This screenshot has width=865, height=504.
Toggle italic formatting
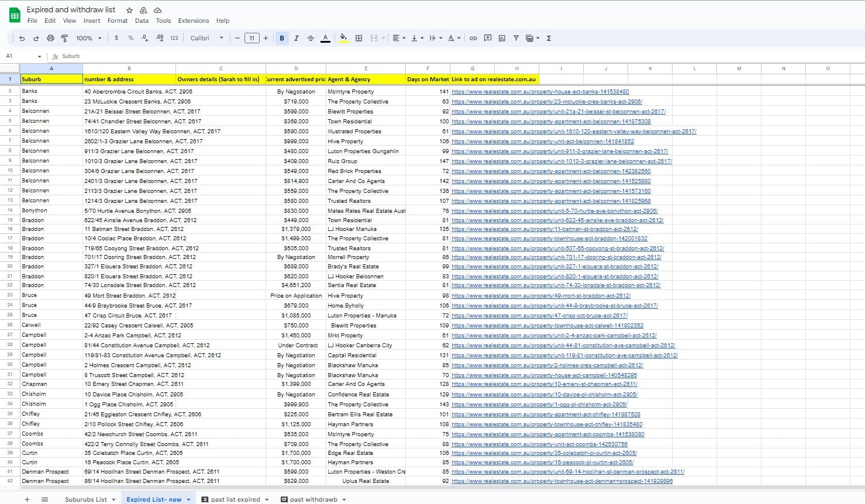coord(296,38)
